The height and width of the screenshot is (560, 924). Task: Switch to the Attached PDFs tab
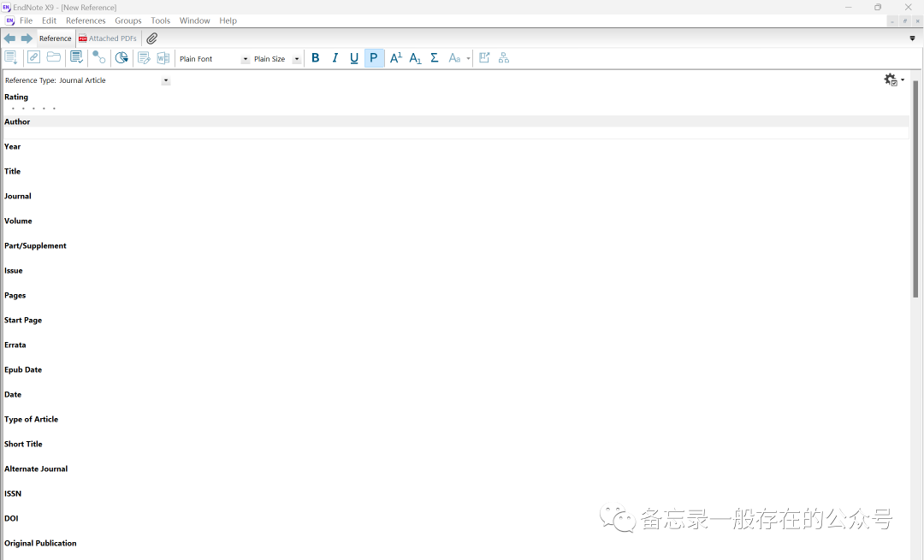coord(107,38)
